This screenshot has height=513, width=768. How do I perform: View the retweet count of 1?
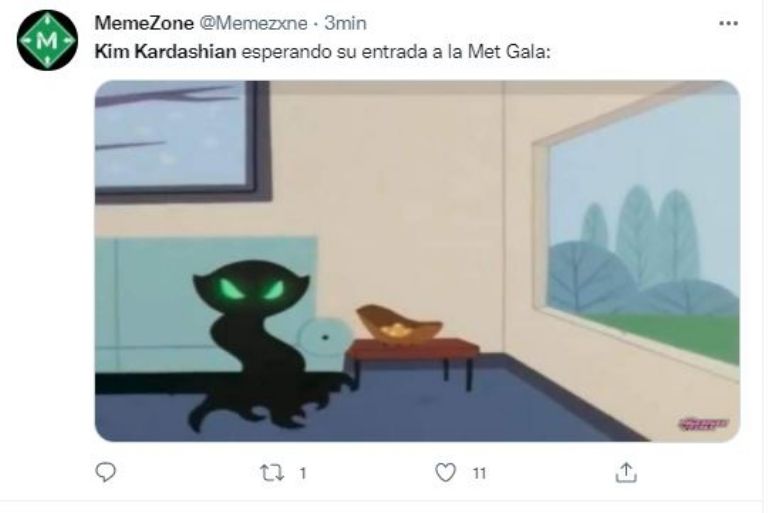(x=303, y=473)
